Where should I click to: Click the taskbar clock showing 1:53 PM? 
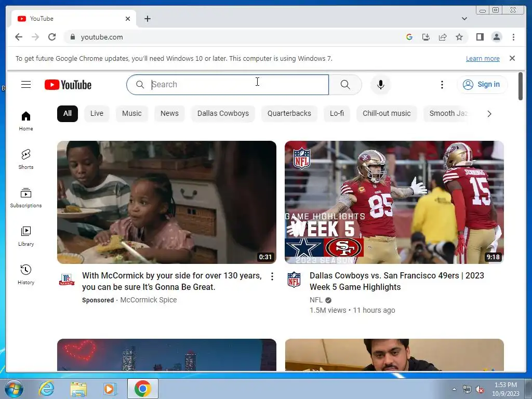[x=506, y=389]
